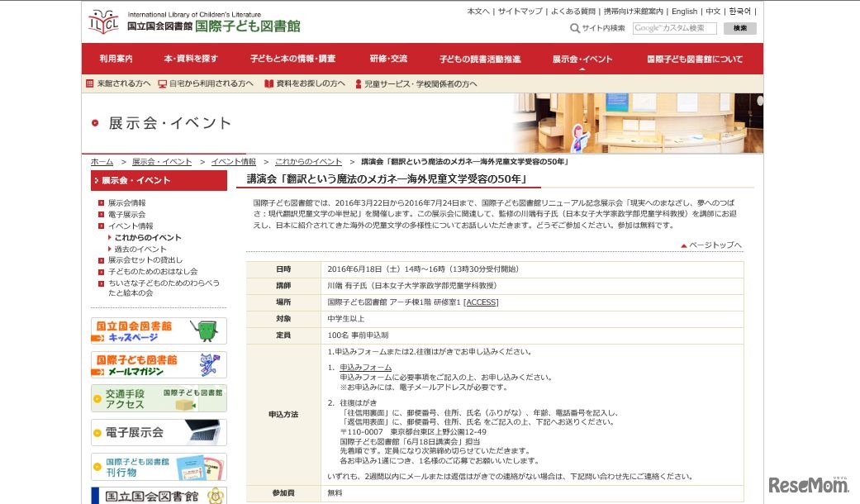Click イベント情報 breadcrumb link
Image resolution: width=860 pixels, height=504 pixels.
234,162
